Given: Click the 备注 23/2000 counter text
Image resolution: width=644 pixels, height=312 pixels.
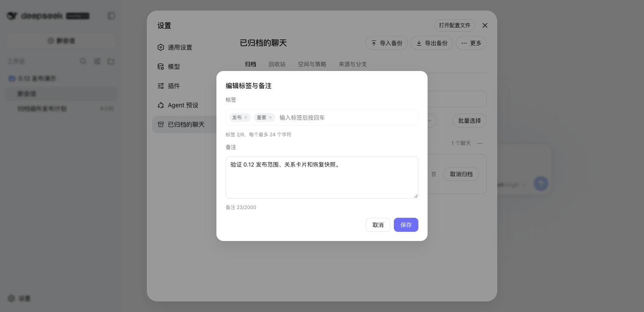Looking at the screenshot, I should (x=241, y=207).
